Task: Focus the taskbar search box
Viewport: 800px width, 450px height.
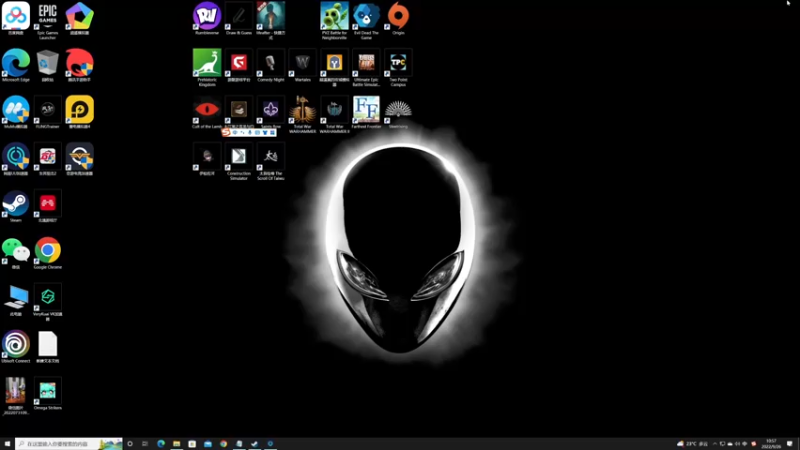Action: tap(69, 444)
